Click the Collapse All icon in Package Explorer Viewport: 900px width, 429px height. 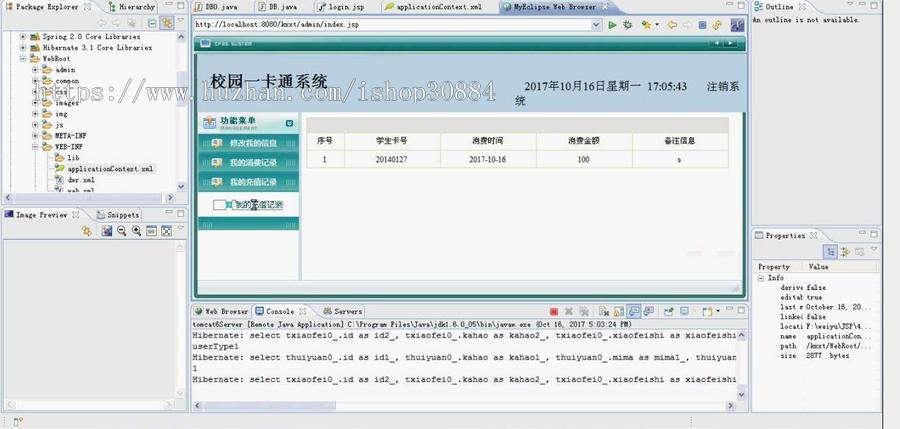(152, 23)
